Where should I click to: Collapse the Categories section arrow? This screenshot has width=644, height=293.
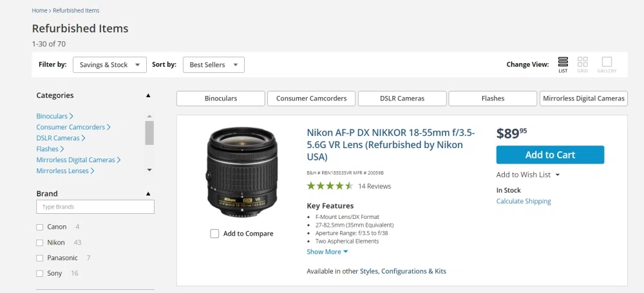[148, 95]
